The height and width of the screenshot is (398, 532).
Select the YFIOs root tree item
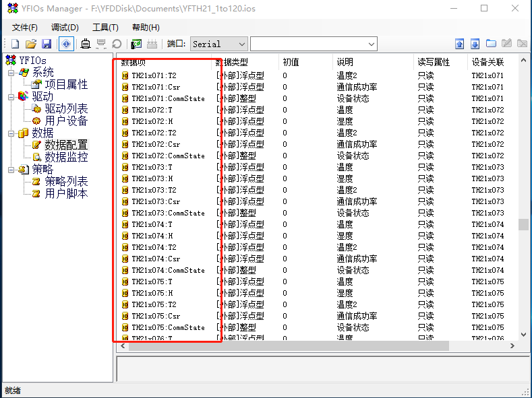[32, 61]
